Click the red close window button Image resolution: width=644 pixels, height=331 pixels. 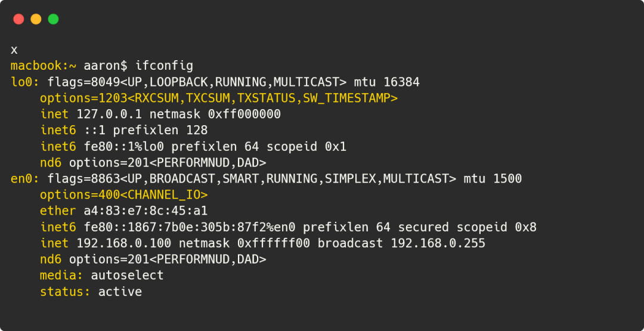click(18, 19)
